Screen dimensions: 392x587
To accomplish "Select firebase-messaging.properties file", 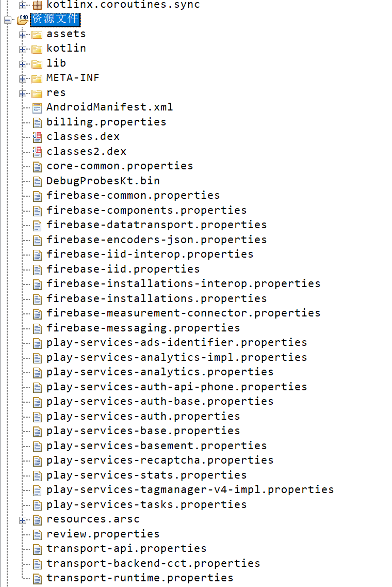I will [x=143, y=328].
